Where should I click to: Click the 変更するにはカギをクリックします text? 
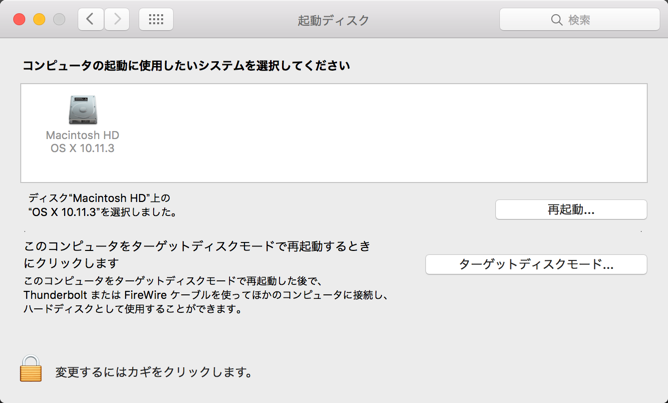[153, 372]
